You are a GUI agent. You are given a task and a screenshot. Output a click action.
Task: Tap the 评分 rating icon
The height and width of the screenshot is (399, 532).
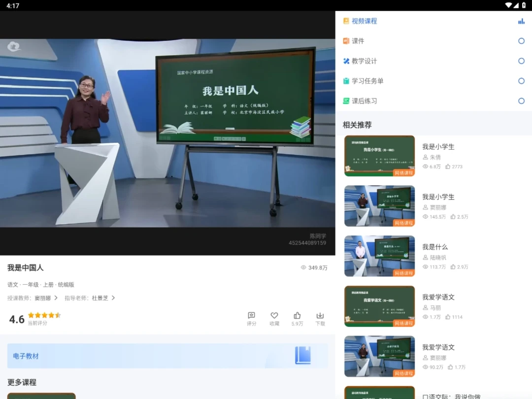(251, 315)
